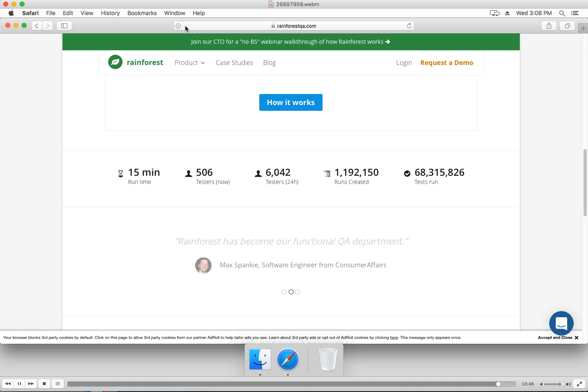The image size is (588, 392).
Task: Open the video player playlist button
Action: [x=58, y=384]
